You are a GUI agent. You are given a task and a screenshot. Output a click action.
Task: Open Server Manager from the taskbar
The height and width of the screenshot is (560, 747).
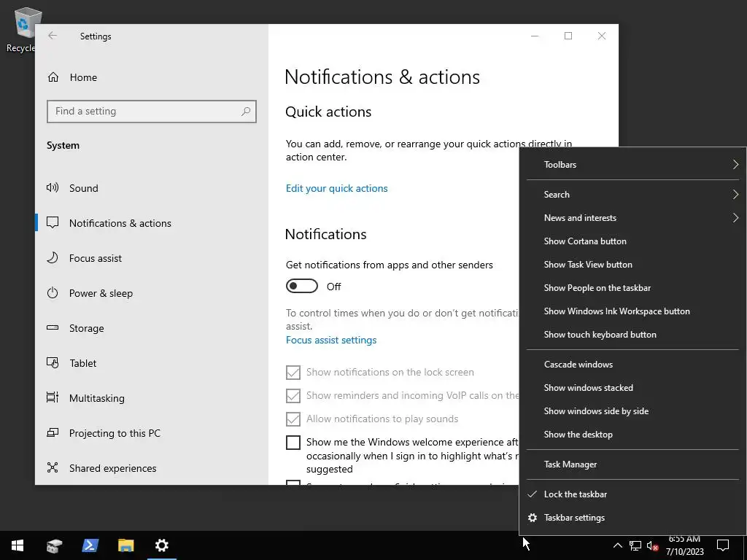pos(54,545)
